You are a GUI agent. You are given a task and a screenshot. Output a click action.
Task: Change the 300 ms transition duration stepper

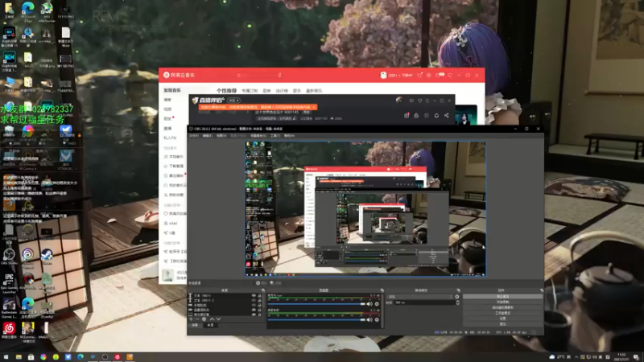tap(458, 302)
